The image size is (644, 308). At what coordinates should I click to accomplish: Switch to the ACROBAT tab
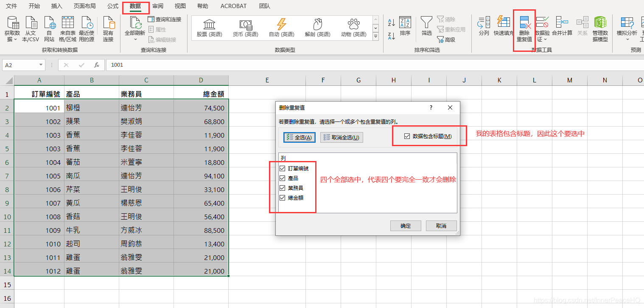tap(233, 6)
